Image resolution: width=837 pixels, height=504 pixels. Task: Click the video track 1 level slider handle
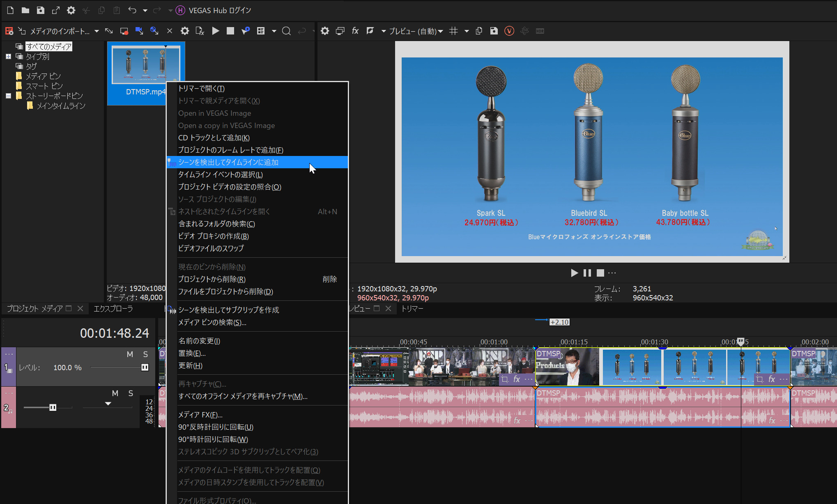[145, 367]
